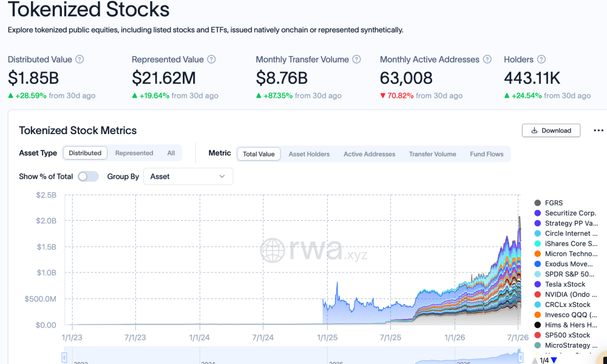Toggle iShares Core S... legend entry
This screenshot has width=607, height=364.
(566, 243)
